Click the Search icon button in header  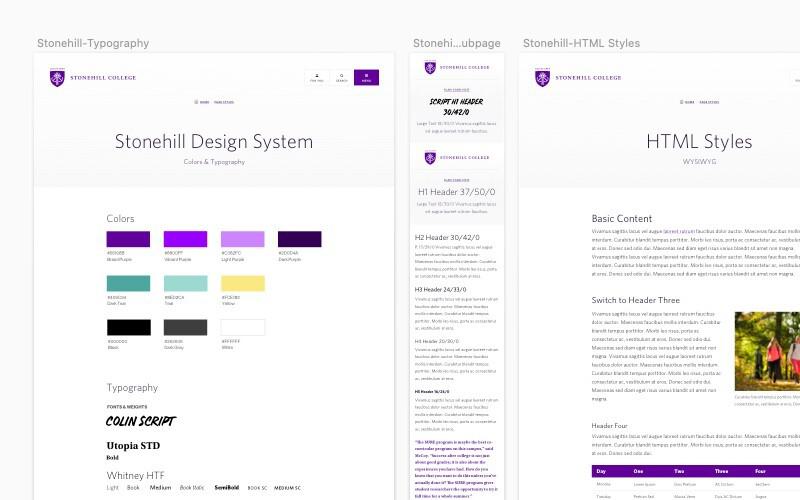coord(341,77)
